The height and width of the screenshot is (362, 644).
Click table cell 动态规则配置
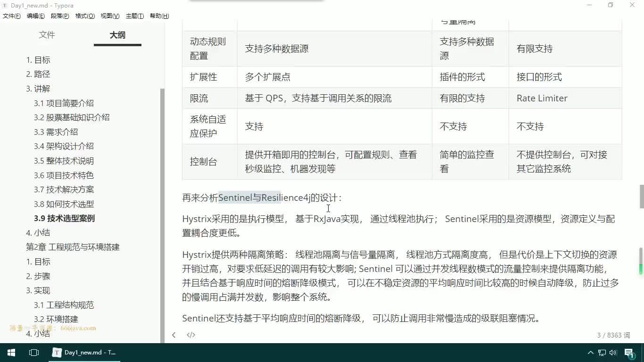pyautogui.click(x=209, y=49)
